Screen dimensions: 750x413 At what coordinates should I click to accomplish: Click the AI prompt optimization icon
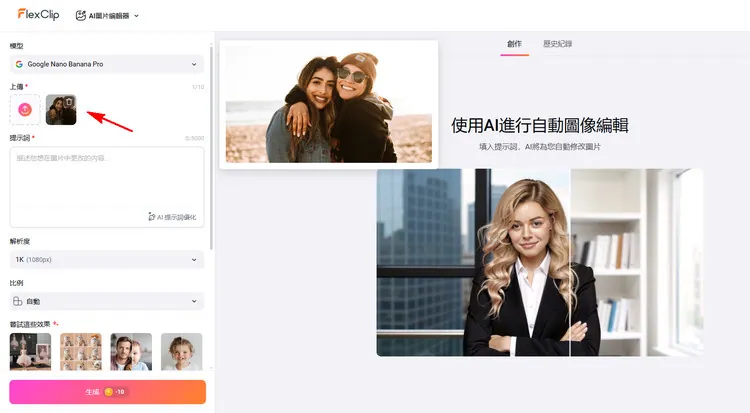click(x=152, y=216)
